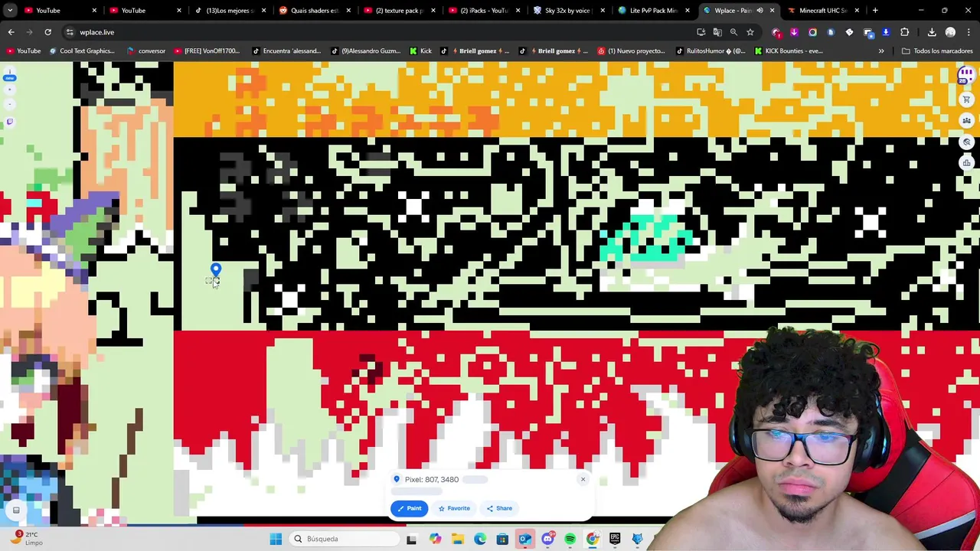The width and height of the screenshot is (980, 551).
Task: Switch to the Sky 32x by voice tab
Action: pos(568,11)
